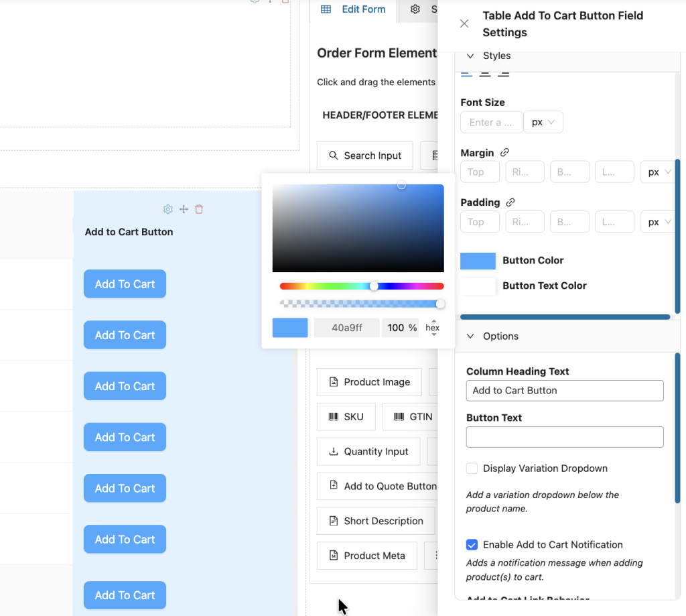Viewport: 686px width, 616px height.
Task: Click the Edit Form table icon
Action: 326,9
